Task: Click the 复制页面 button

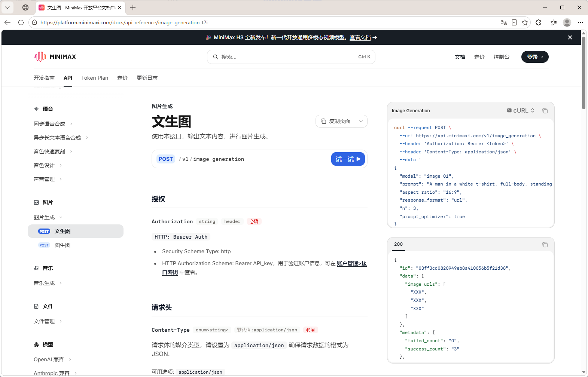Action: click(x=336, y=121)
